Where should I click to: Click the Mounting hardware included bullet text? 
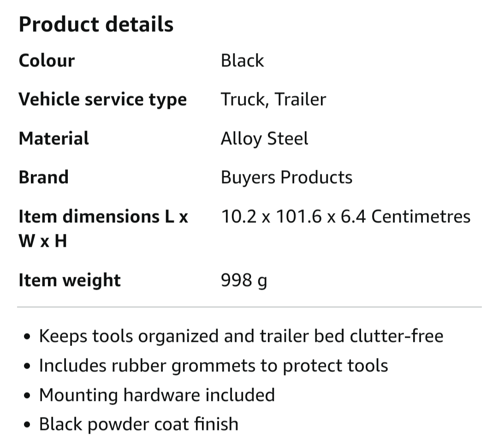157,394
